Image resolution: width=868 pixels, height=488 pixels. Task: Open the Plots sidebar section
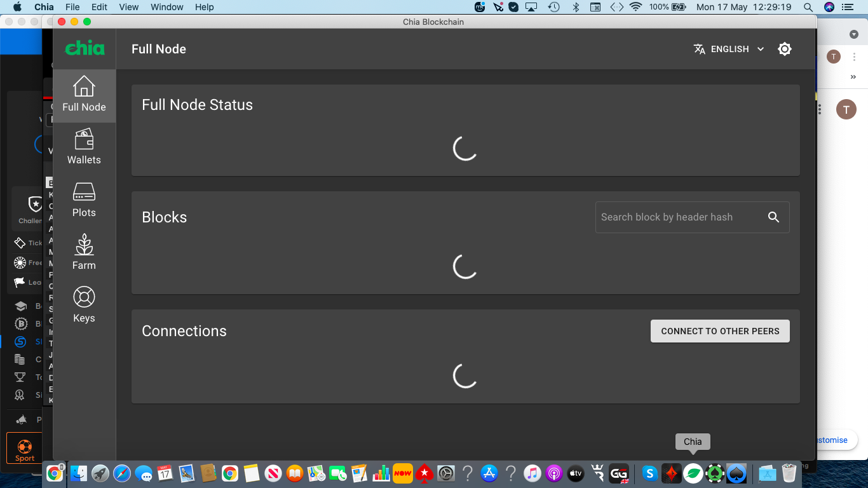click(84, 201)
